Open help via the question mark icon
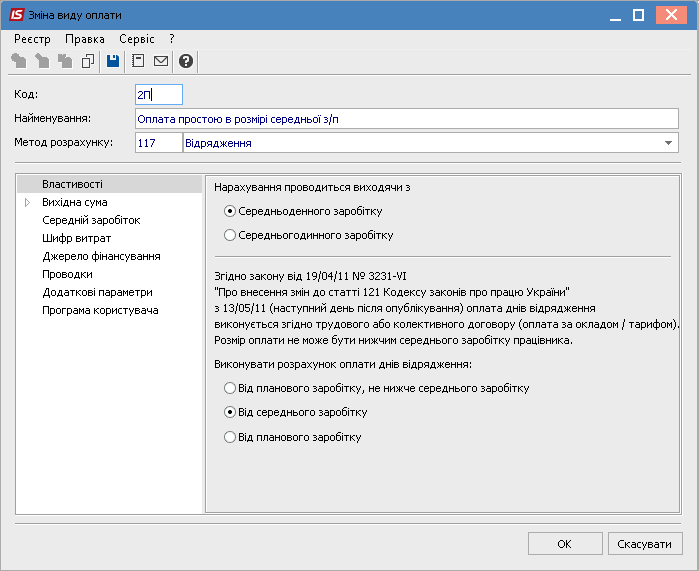 pyautogui.click(x=186, y=61)
